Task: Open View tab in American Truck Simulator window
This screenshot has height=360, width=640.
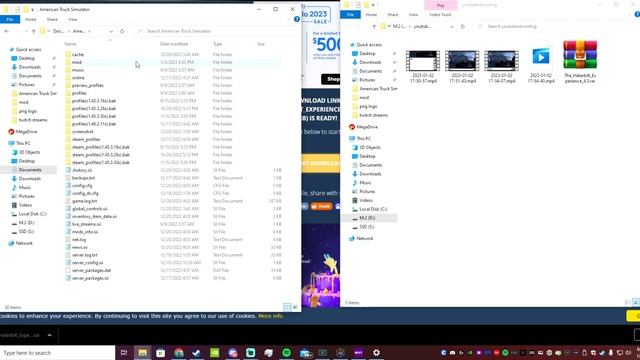Action: (x=73, y=19)
